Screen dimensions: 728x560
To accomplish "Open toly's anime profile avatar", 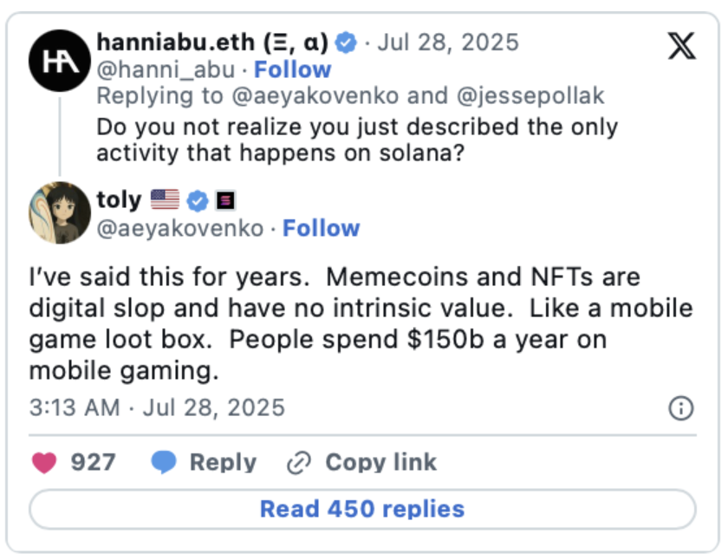I will (x=60, y=212).
